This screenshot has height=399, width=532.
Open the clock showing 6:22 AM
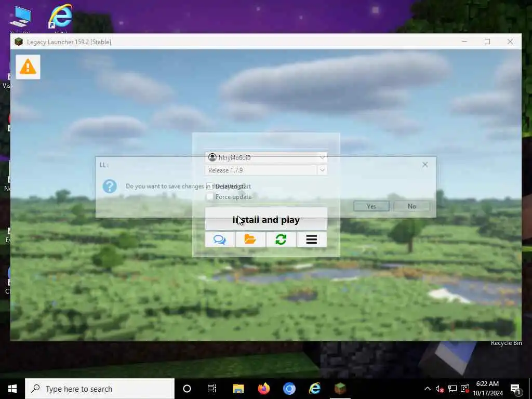487,389
